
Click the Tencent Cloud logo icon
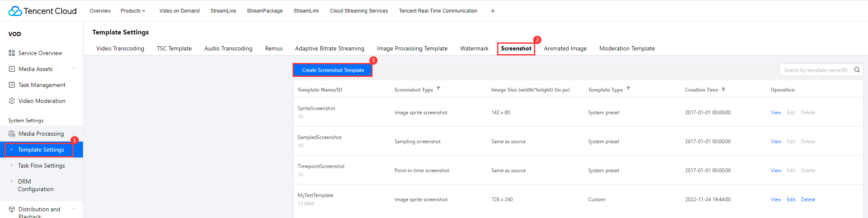tap(15, 11)
